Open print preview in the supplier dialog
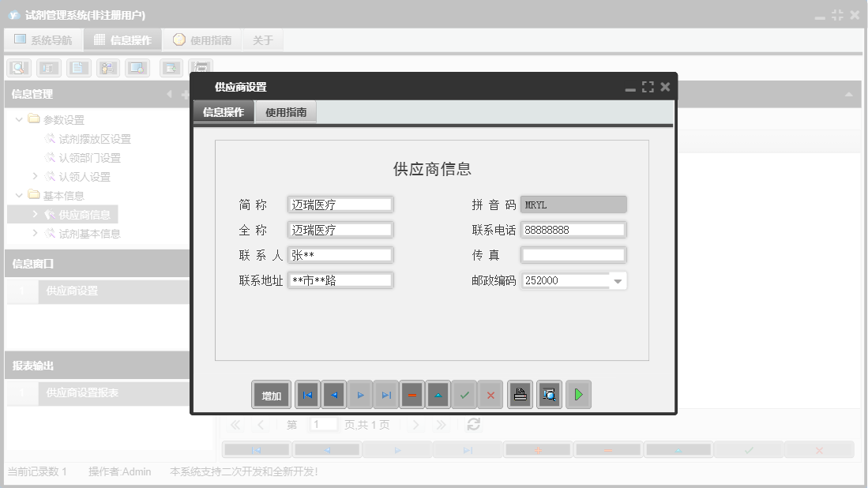Image resolution: width=868 pixels, height=488 pixels. [x=548, y=394]
